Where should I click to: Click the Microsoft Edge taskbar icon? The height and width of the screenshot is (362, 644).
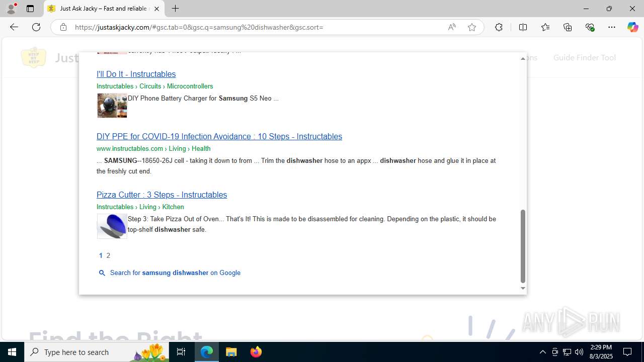pyautogui.click(x=207, y=352)
